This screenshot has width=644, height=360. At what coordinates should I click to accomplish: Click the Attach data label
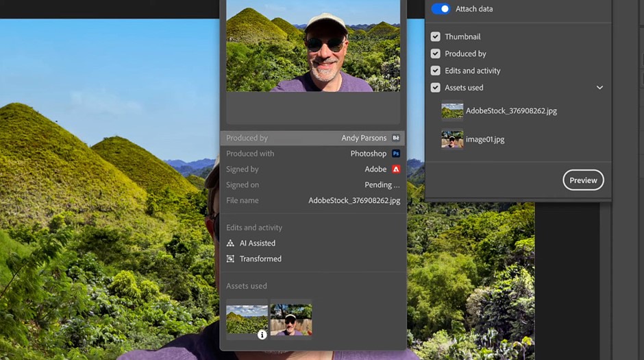(x=474, y=9)
